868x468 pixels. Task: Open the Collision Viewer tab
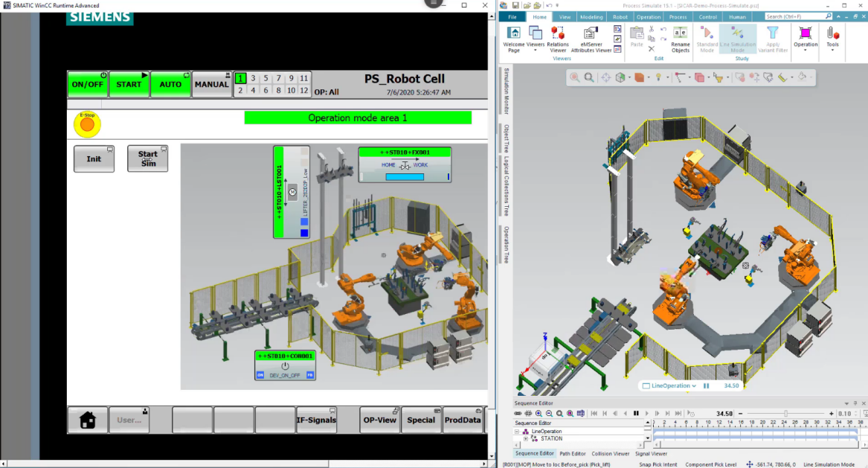610,454
